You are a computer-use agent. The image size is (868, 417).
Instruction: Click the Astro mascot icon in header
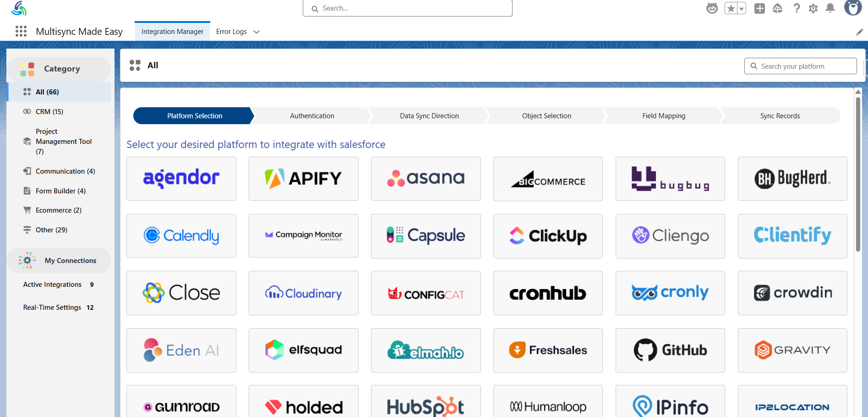pos(712,8)
